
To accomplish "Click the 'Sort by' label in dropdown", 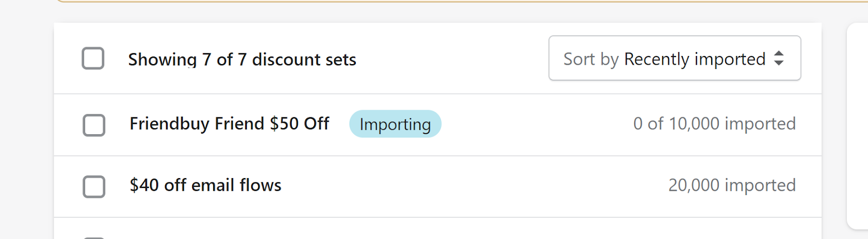I will click(591, 59).
